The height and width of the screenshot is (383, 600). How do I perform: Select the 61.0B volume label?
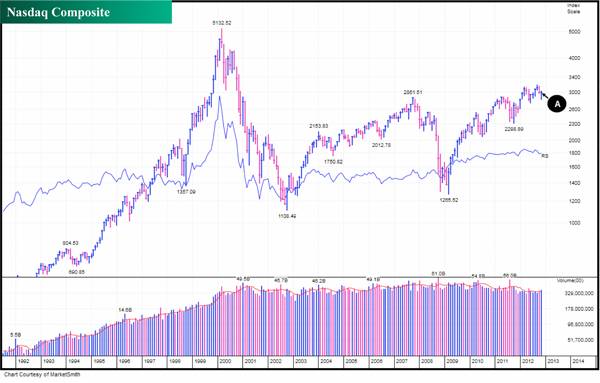pyautogui.click(x=438, y=274)
